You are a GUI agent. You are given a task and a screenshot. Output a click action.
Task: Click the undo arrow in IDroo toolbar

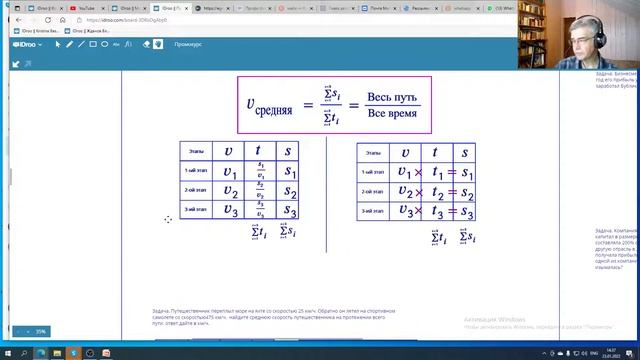coord(16,64)
